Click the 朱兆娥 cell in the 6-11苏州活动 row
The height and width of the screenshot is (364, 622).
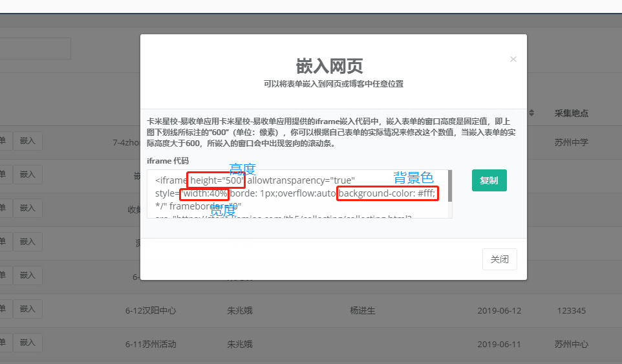(240, 344)
